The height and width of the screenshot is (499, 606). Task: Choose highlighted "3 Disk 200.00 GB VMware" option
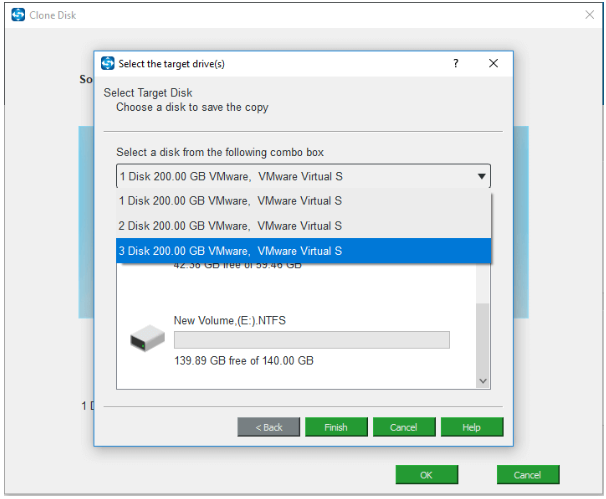303,251
